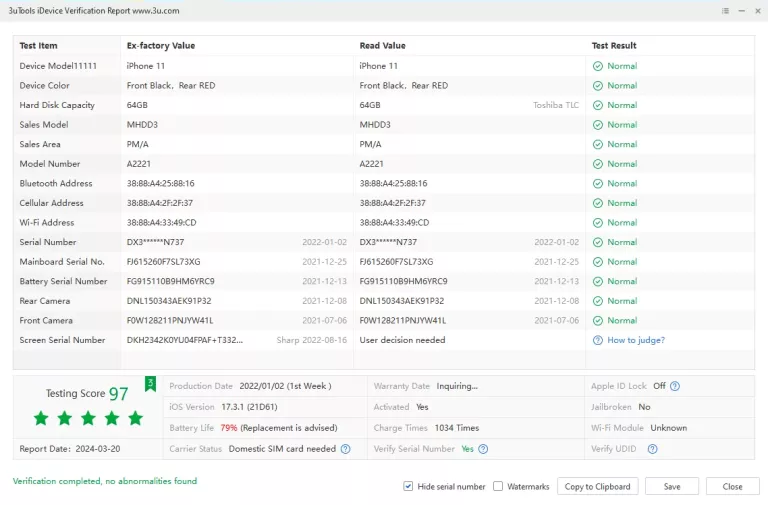
Task: Click the Close button at the bottom
Action: click(733, 486)
